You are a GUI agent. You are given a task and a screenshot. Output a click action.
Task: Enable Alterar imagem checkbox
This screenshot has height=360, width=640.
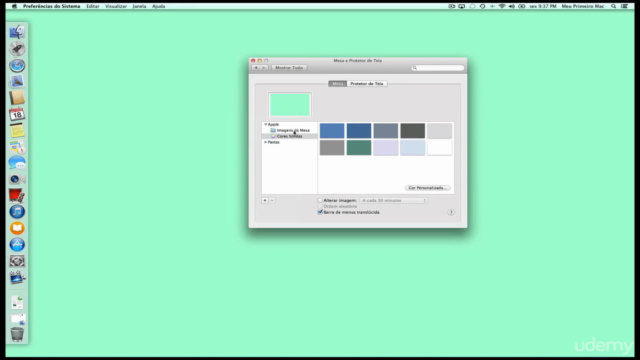pos(320,200)
